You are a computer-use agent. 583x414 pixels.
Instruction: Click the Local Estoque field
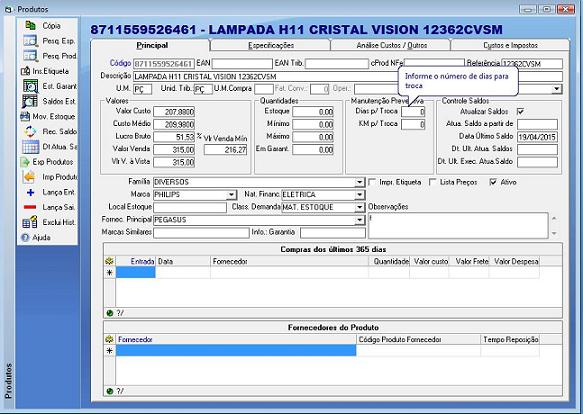click(190, 208)
